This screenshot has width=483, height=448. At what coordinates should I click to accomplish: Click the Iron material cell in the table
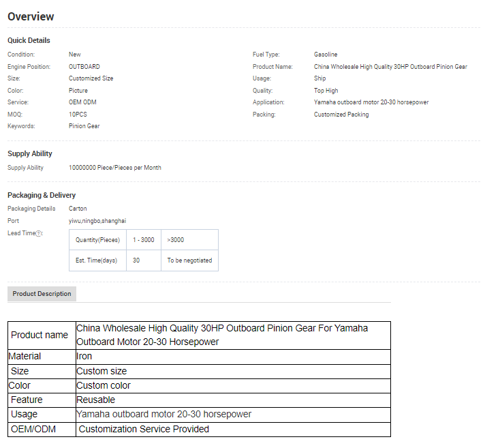(84, 356)
